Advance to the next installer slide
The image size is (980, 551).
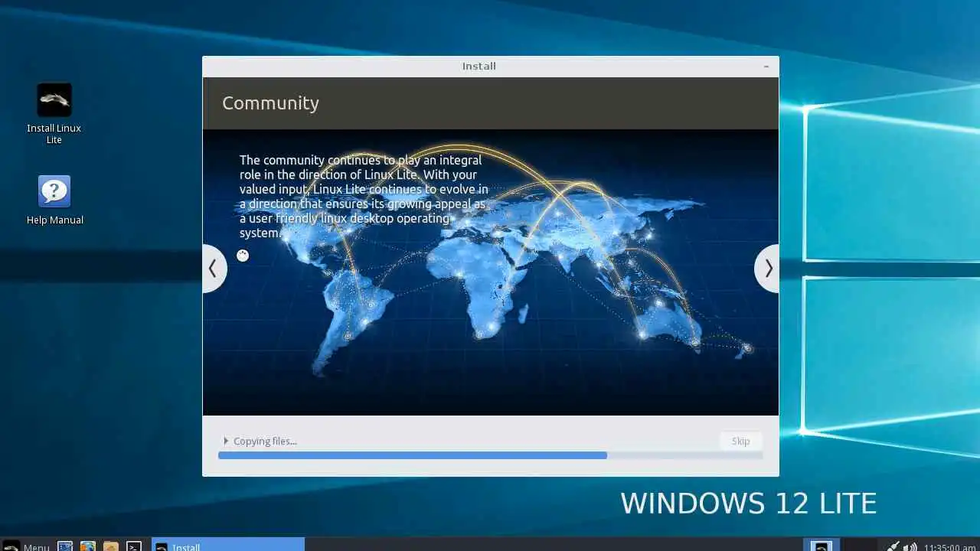[767, 269]
